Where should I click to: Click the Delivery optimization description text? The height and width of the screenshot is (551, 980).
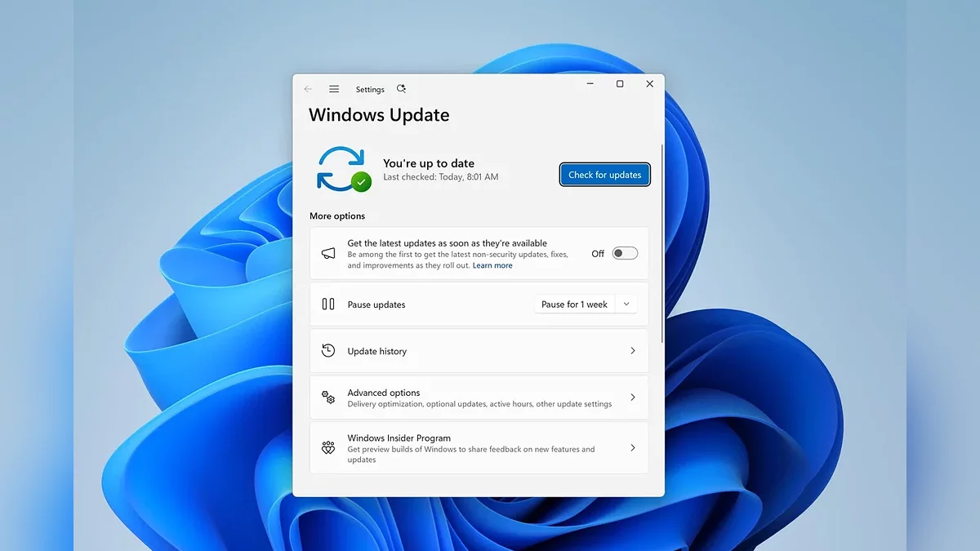tap(479, 404)
